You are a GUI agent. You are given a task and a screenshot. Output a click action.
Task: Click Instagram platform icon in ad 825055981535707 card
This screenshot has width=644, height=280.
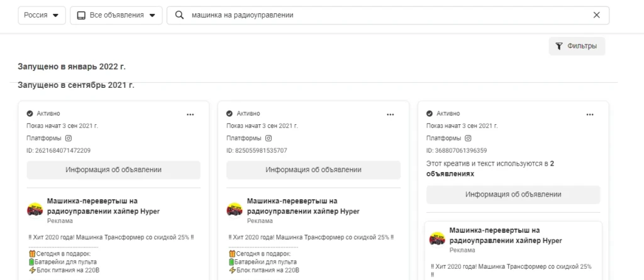(x=269, y=138)
